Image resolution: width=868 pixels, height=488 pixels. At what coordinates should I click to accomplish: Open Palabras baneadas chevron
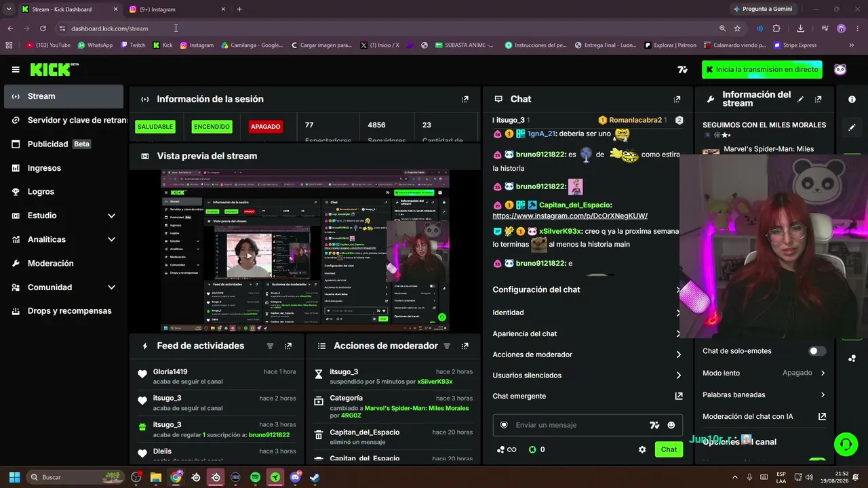click(x=823, y=394)
